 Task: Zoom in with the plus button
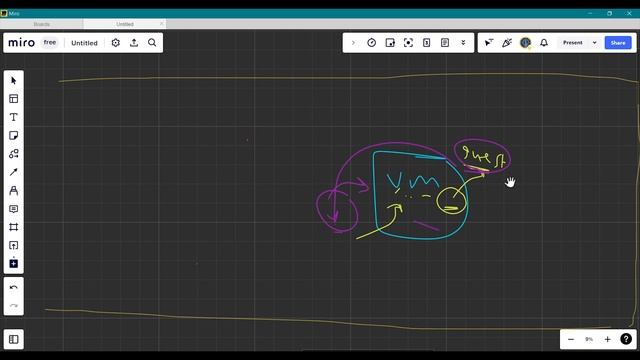607,339
